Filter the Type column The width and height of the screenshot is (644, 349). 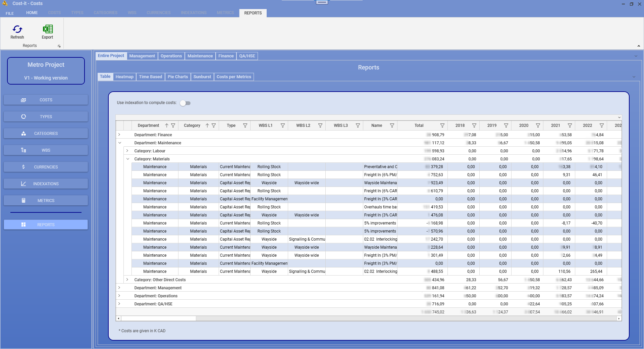click(x=245, y=126)
